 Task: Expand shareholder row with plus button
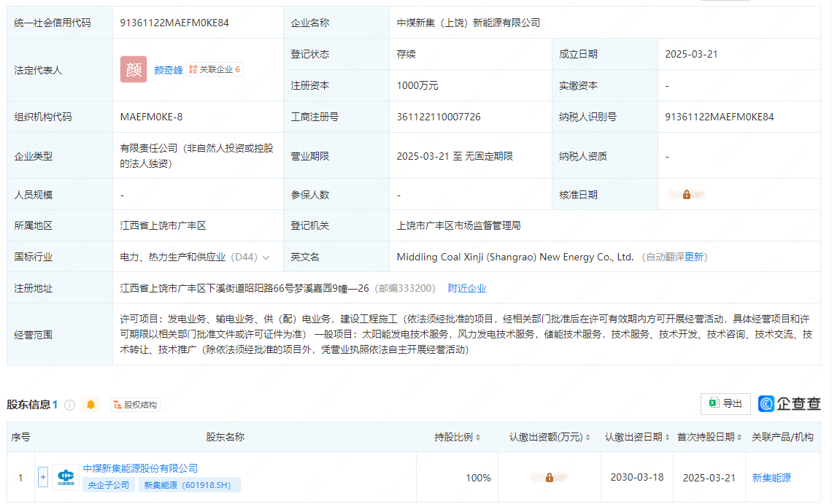click(x=43, y=478)
